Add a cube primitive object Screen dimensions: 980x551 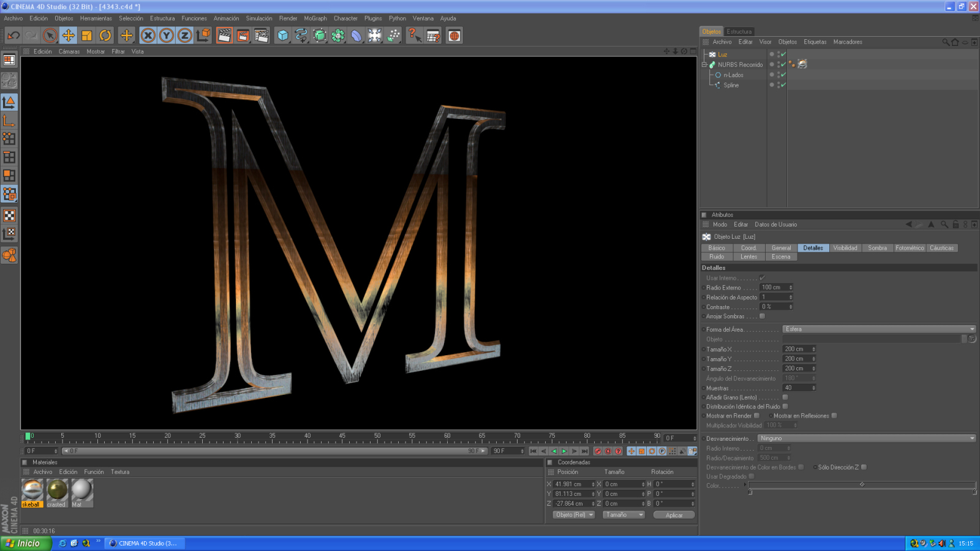(282, 36)
